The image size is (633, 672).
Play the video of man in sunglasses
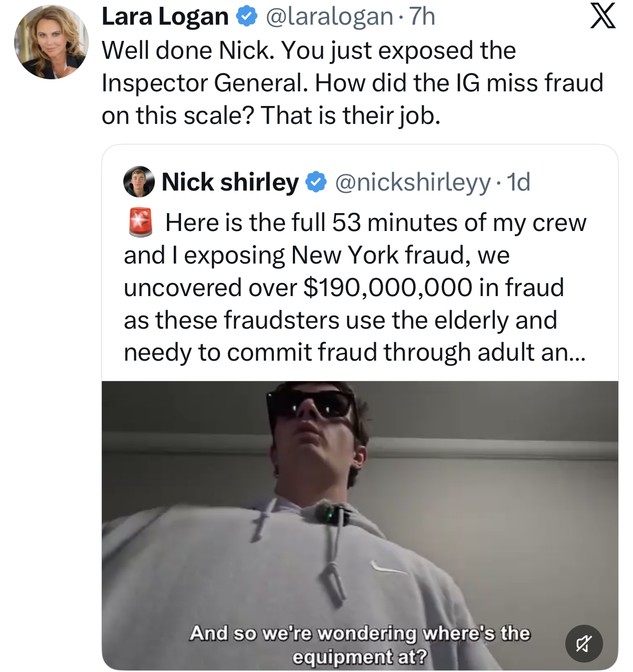click(360, 525)
